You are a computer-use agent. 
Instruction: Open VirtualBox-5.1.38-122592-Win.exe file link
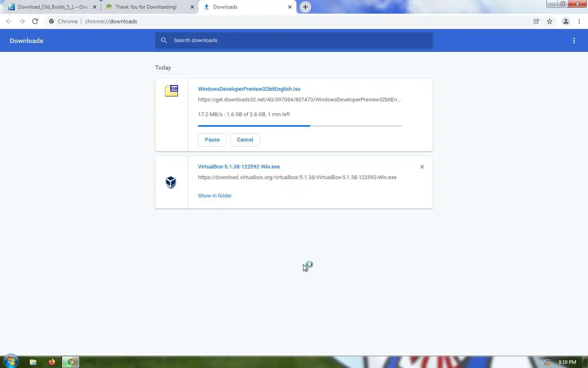tap(239, 167)
